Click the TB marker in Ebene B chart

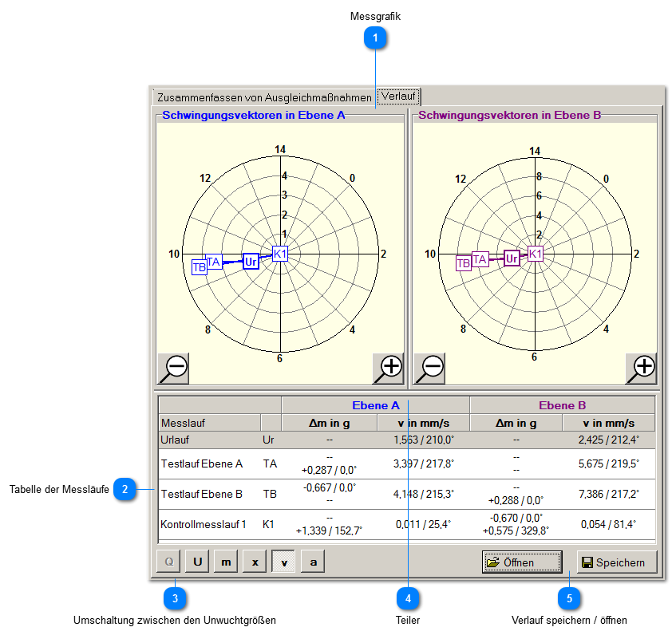coord(463,263)
